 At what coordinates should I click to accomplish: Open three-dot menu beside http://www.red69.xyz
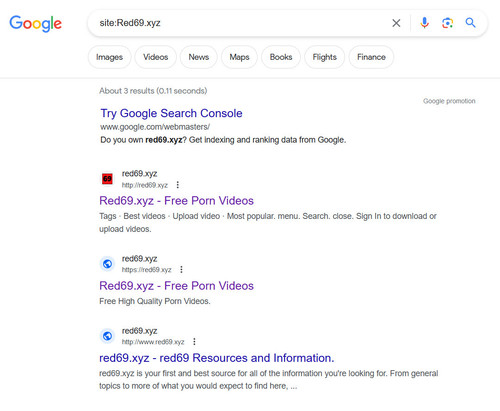(x=194, y=342)
